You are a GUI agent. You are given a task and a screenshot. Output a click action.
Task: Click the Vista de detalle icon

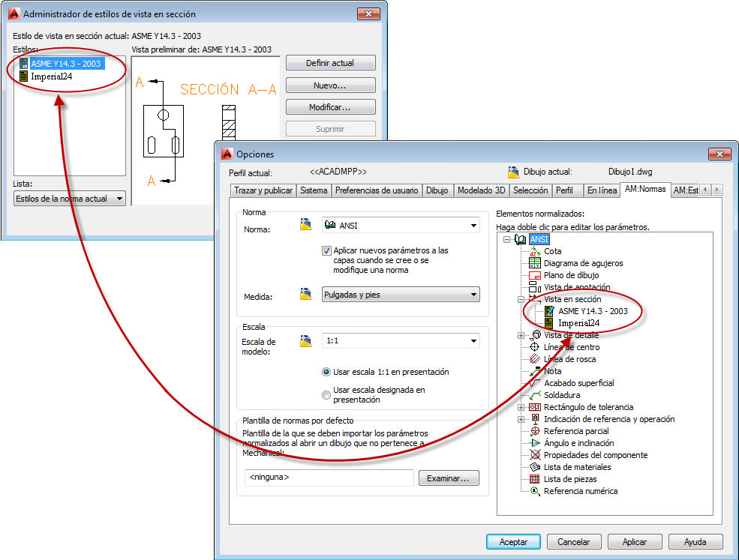536,335
